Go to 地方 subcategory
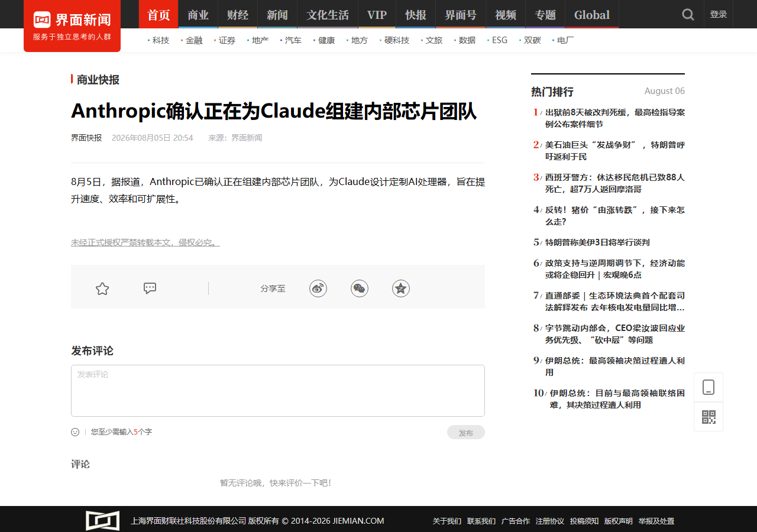The width and height of the screenshot is (757, 532). pos(360,40)
